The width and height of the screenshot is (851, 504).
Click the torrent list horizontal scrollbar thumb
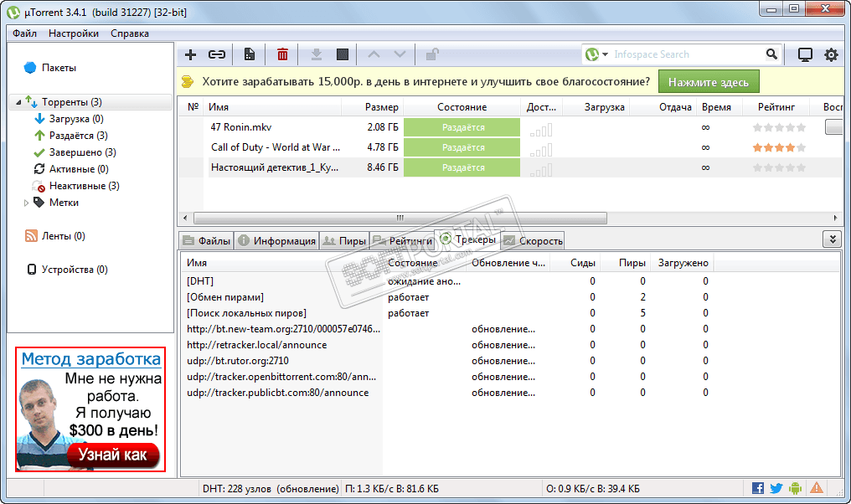[x=400, y=218]
